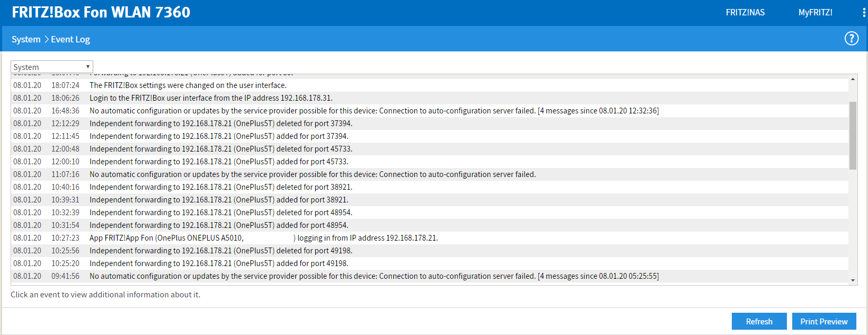Select the 18:06:26 login event

(x=210, y=98)
